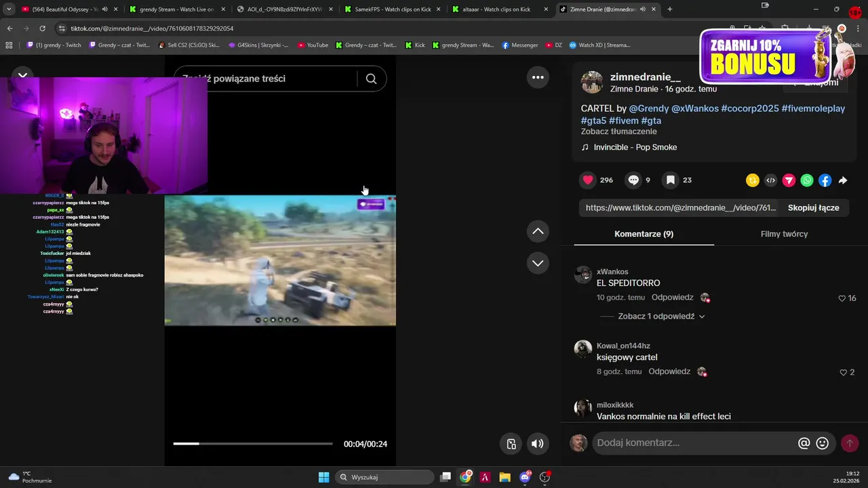The width and height of the screenshot is (868, 488).
Task: Open the weather widget on taskbar
Action: [30, 477]
